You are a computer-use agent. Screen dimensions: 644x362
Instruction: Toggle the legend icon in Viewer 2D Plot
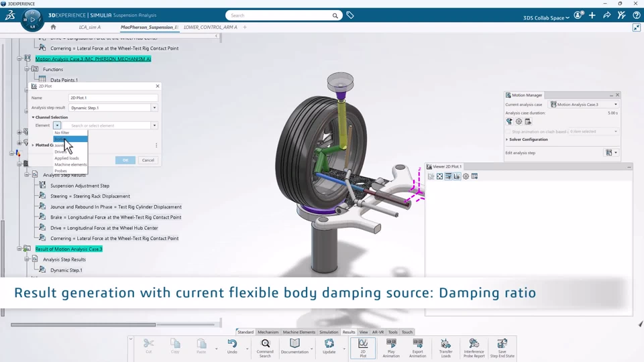point(448,176)
